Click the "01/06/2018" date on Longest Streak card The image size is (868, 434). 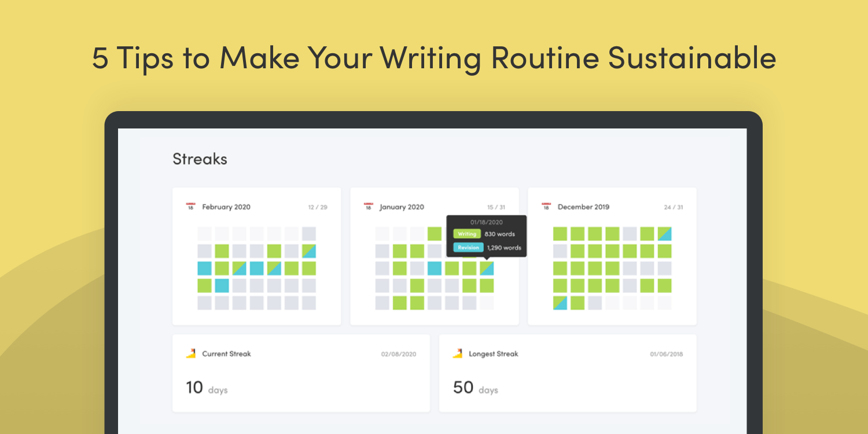tap(666, 354)
